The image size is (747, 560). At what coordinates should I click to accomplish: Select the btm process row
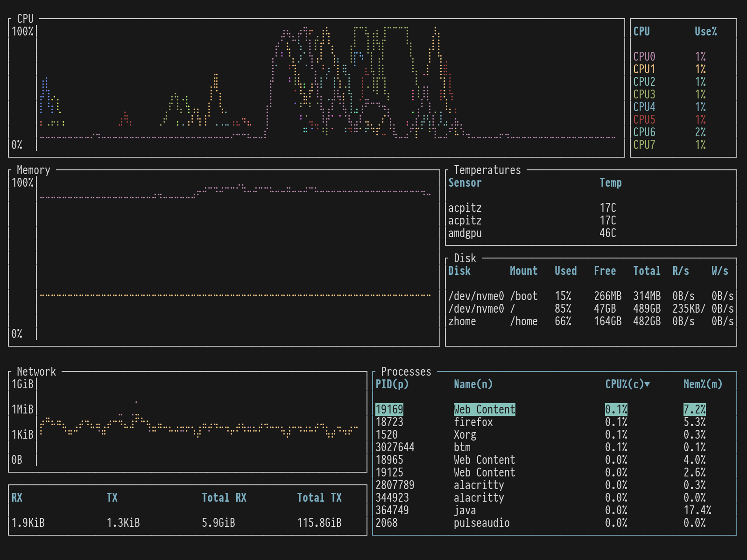click(x=555, y=447)
